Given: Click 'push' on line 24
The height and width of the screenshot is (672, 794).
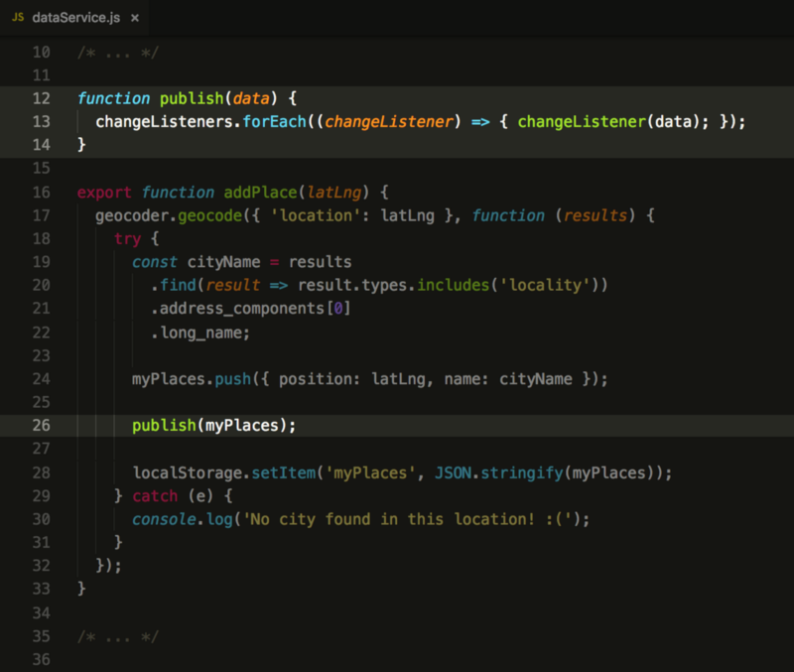Looking at the screenshot, I should pyautogui.click(x=232, y=379).
